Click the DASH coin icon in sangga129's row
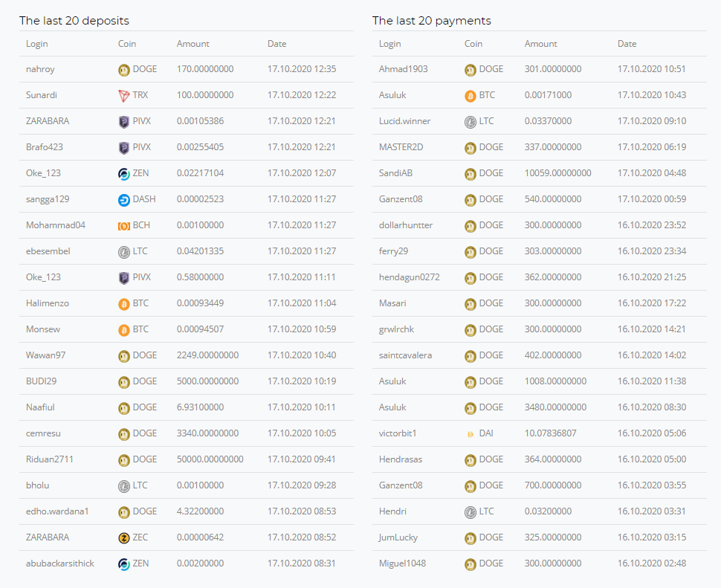721x588 pixels. point(123,200)
